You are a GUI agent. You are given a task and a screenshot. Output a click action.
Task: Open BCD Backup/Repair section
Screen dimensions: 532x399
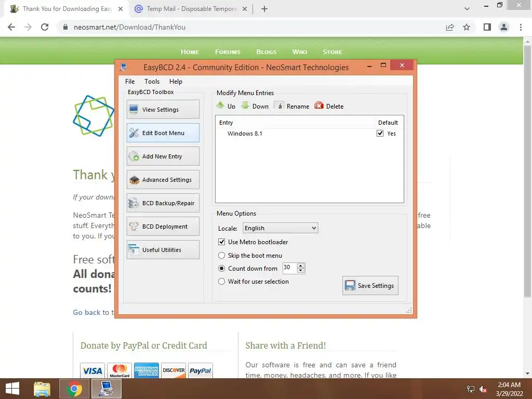[163, 203]
